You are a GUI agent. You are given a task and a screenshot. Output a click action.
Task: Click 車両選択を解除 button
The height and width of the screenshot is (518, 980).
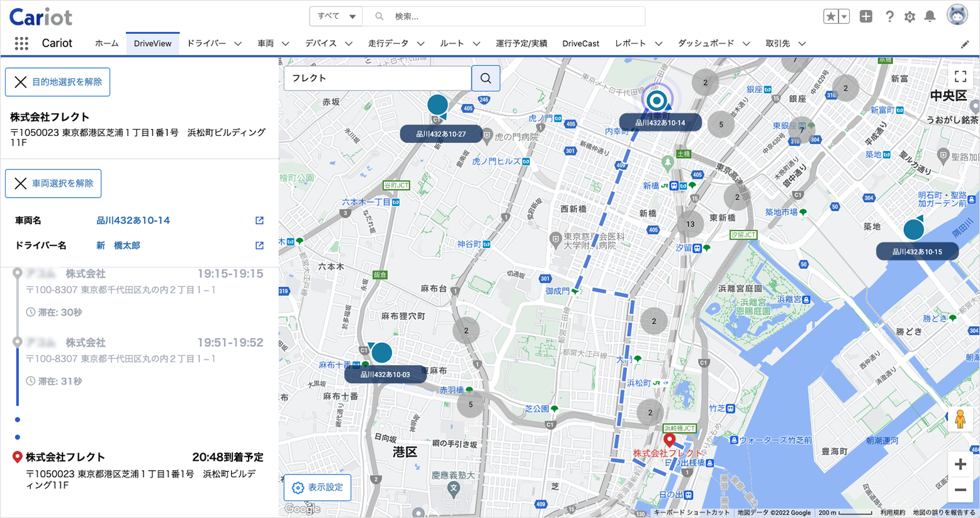tap(53, 183)
